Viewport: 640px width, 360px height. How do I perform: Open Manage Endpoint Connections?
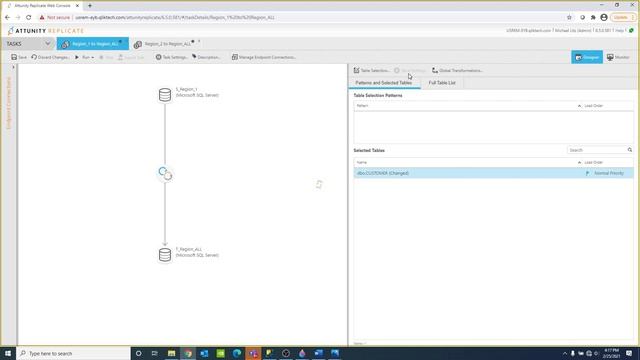click(x=264, y=57)
